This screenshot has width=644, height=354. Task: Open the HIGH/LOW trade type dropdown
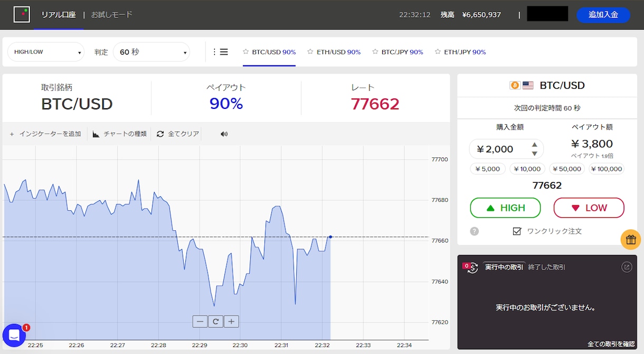pyautogui.click(x=46, y=52)
